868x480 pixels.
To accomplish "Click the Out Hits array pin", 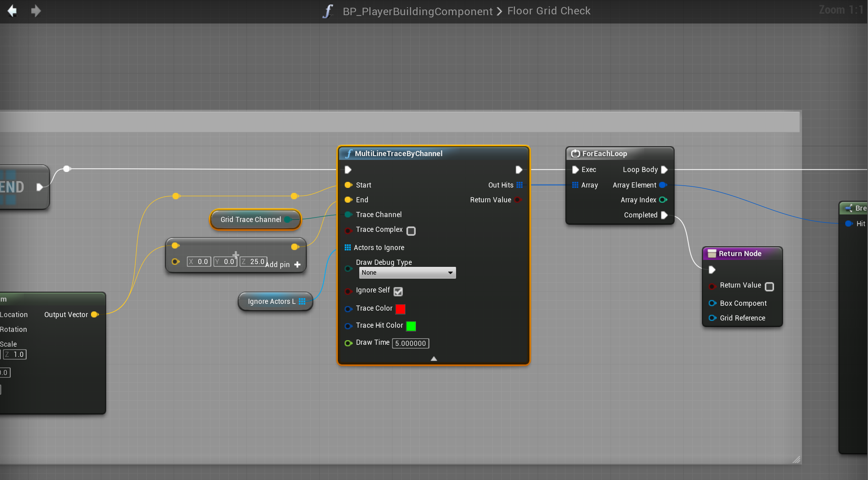I will click(x=520, y=185).
